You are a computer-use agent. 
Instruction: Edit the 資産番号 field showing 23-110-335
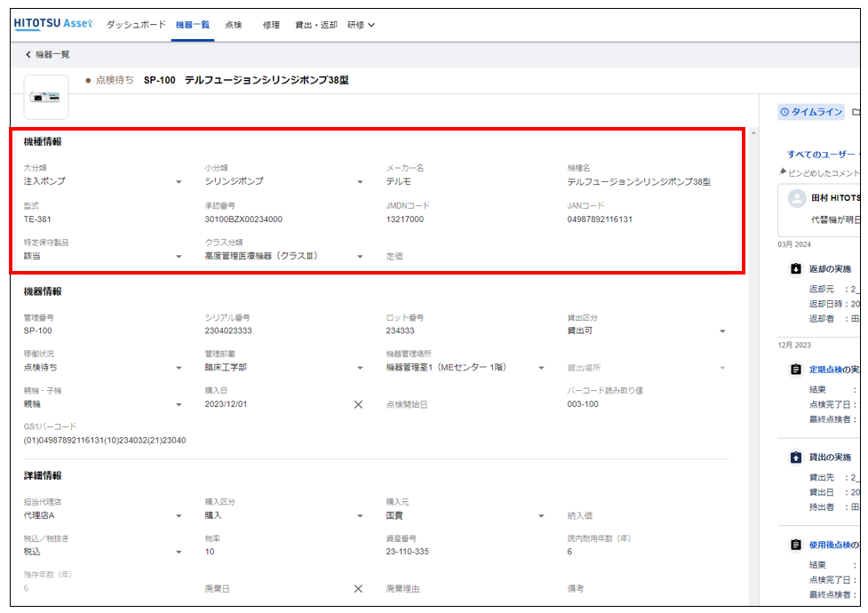[x=466, y=552]
